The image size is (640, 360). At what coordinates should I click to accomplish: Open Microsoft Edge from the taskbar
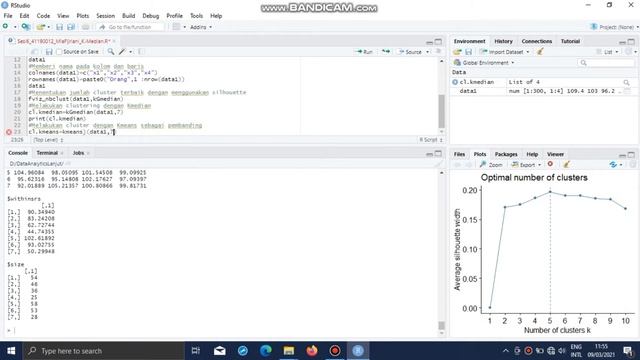[x=266, y=351]
